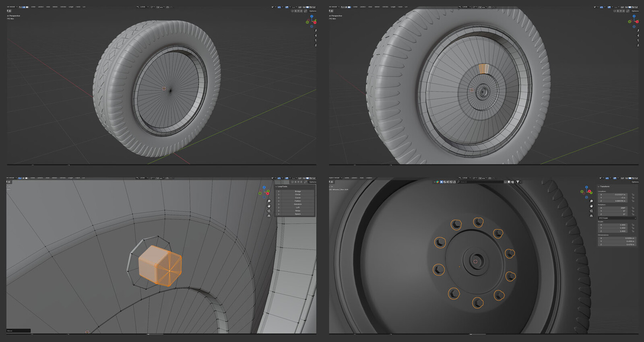Click the tool icon below Object Mode in bottom-right viewport
The height and width of the screenshot is (342, 644).
point(332,182)
